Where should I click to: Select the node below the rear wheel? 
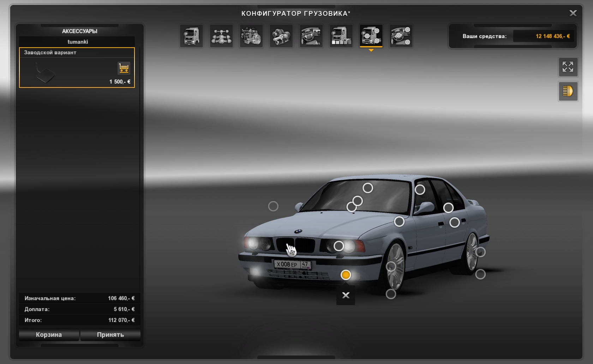pyautogui.click(x=480, y=274)
